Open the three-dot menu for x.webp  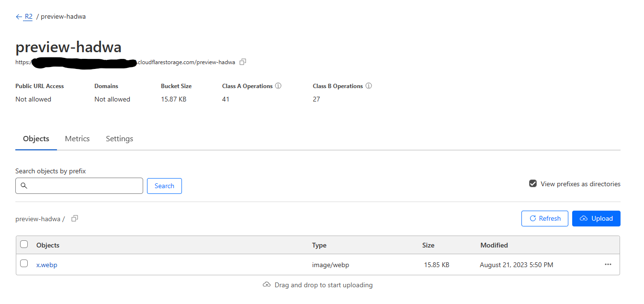tap(608, 264)
